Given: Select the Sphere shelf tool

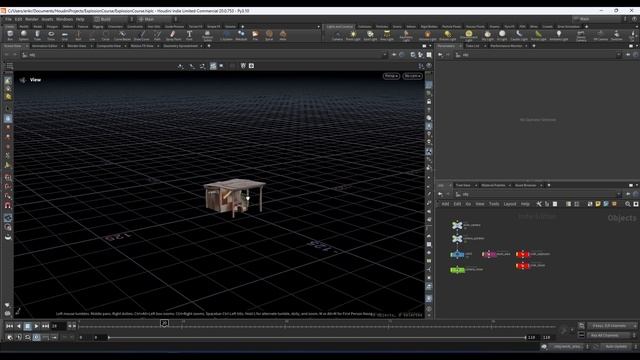Looking at the screenshot, I should 24,36.
